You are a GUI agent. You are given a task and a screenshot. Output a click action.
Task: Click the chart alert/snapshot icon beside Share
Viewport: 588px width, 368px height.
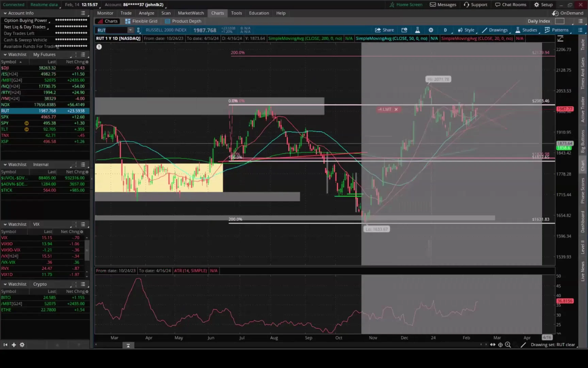point(404,30)
